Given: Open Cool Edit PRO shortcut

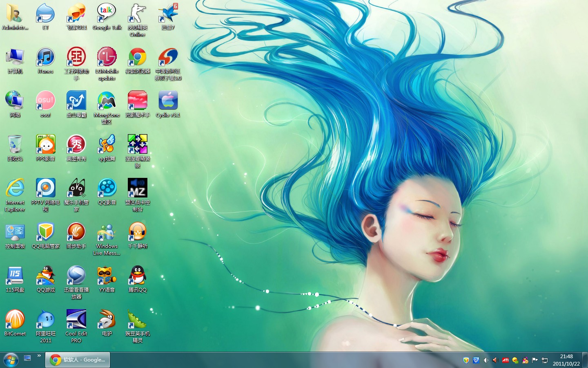Looking at the screenshot, I should point(76,327).
